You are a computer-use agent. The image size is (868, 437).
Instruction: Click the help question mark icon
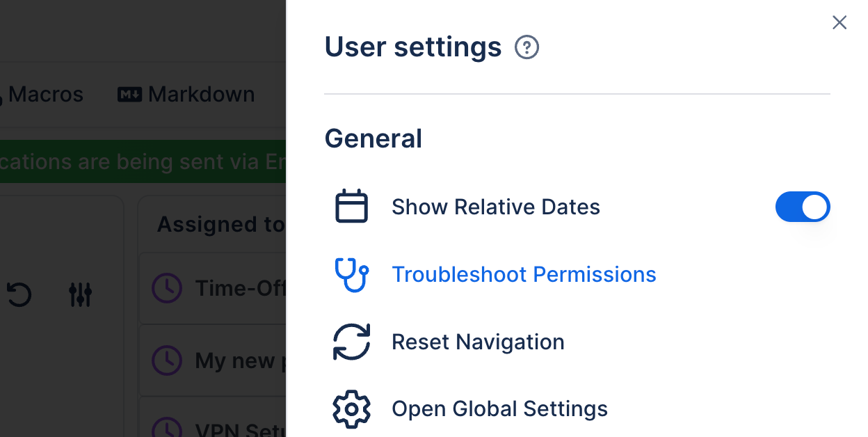click(527, 48)
